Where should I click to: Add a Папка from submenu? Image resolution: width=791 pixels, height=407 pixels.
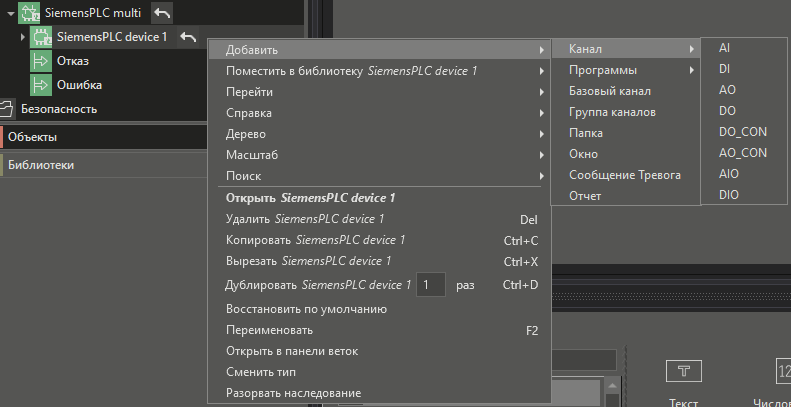[625, 133]
